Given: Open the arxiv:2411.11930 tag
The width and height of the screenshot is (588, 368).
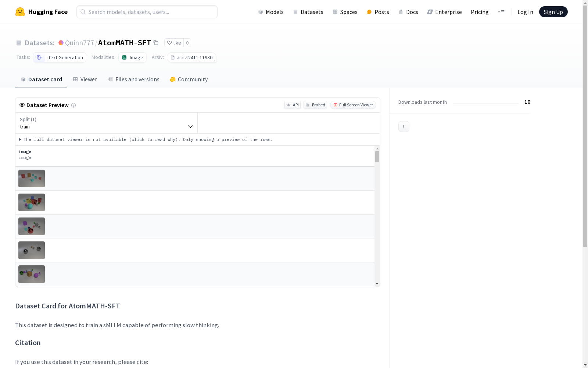Looking at the screenshot, I should [191, 57].
